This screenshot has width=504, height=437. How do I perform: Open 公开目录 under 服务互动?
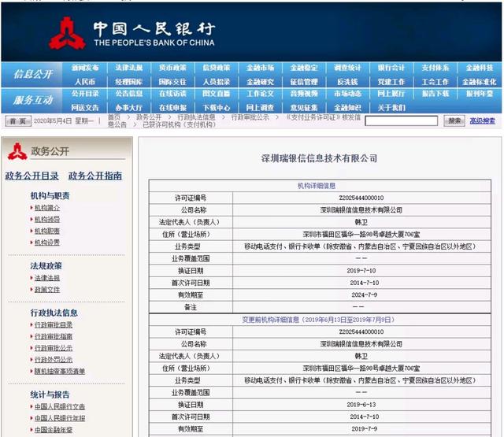[85, 94]
